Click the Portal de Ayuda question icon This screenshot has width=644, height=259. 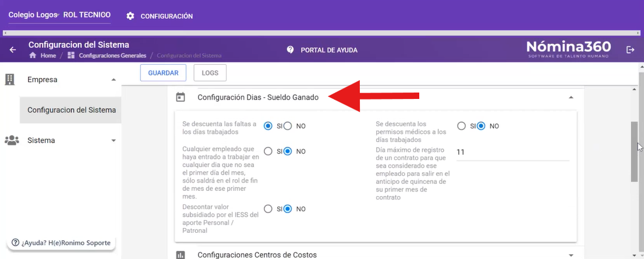pyautogui.click(x=291, y=49)
